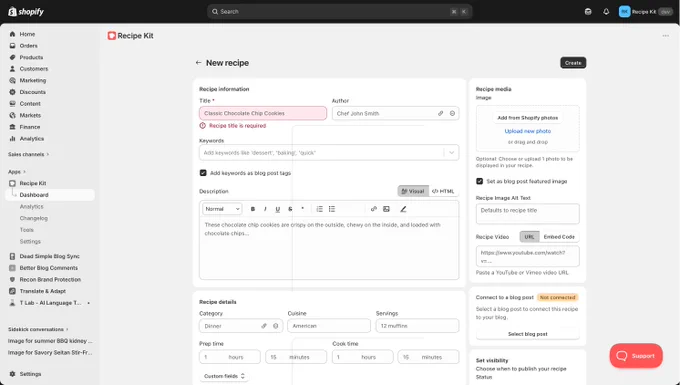Open Home in the sidebar
This screenshot has height=385, width=680.
(27, 34)
